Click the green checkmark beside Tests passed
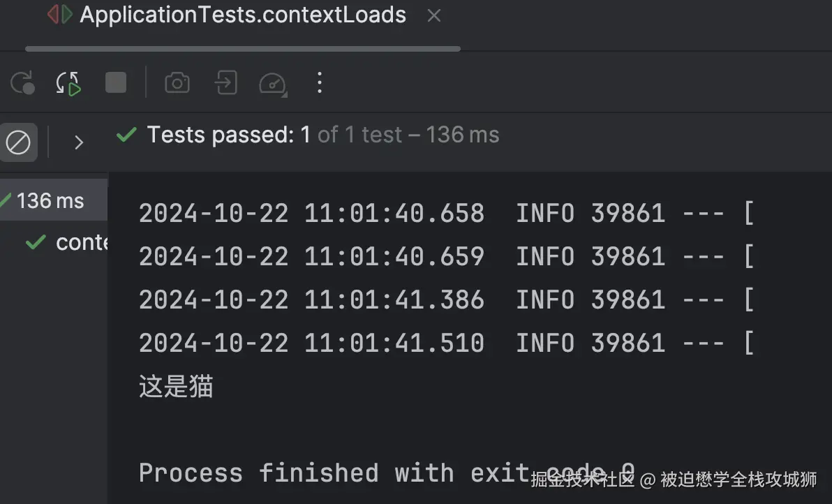The width and height of the screenshot is (832, 504). (x=126, y=135)
